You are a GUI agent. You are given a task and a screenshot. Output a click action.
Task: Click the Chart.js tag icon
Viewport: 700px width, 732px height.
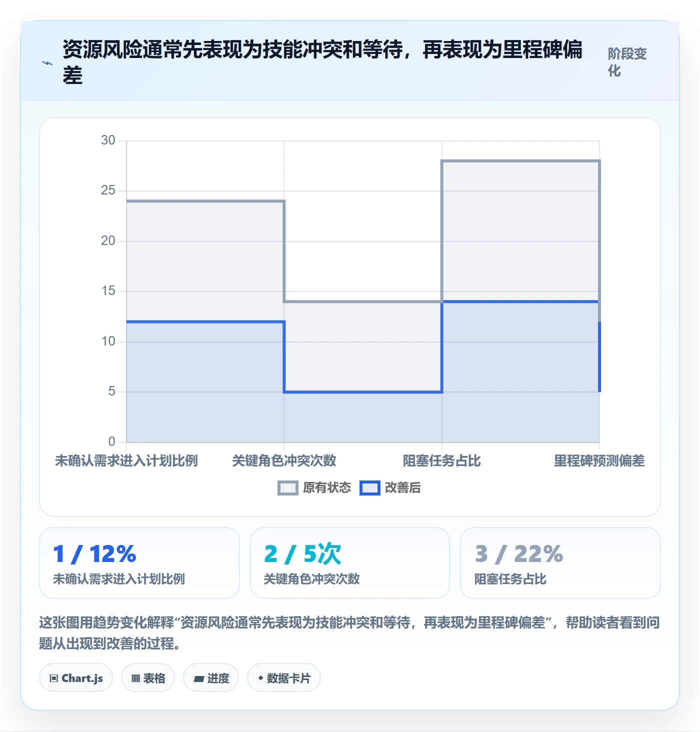[54, 678]
